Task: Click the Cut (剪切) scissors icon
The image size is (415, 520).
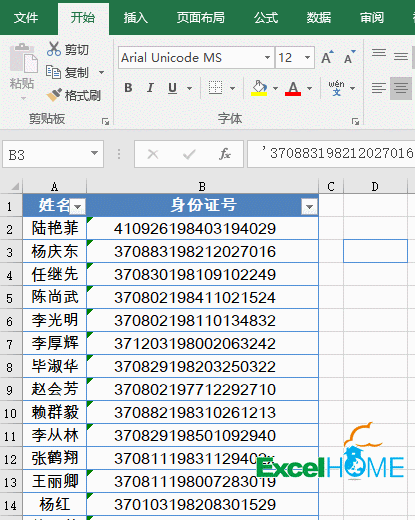Action: coord(54,49)
